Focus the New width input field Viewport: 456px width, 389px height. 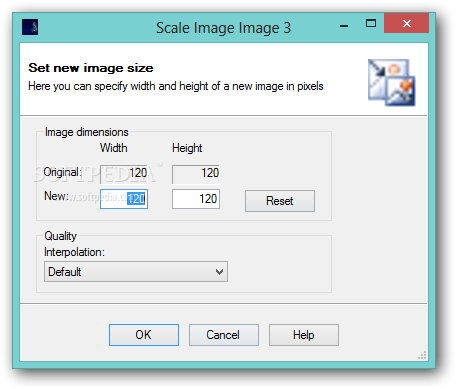coord(124,199)
